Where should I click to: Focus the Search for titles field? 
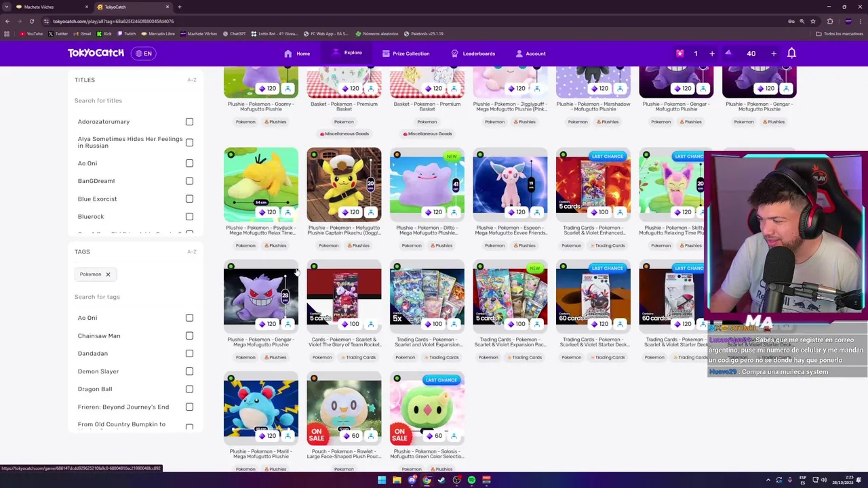click(x=135, y=100)
